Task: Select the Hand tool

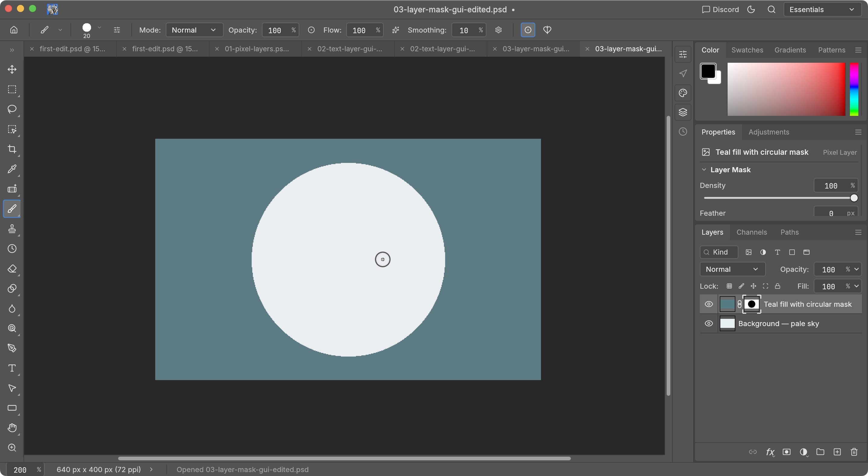Action: click(x=12, y=428)
